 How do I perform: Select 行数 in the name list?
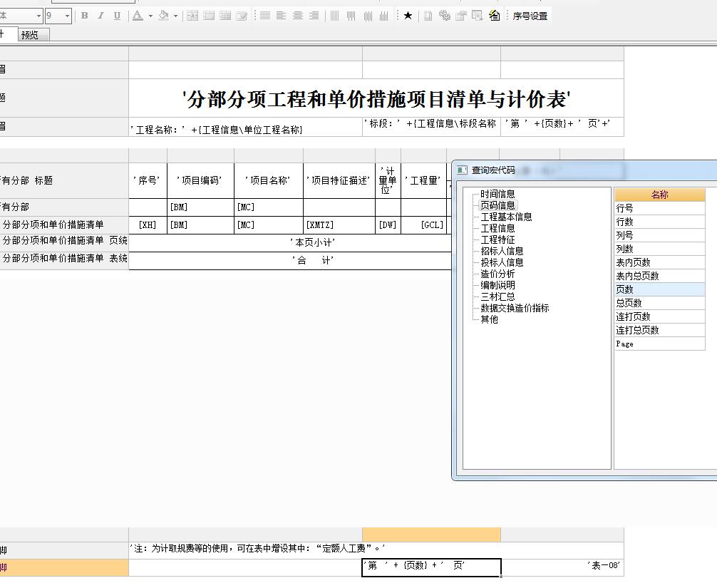tap(659, 222)
